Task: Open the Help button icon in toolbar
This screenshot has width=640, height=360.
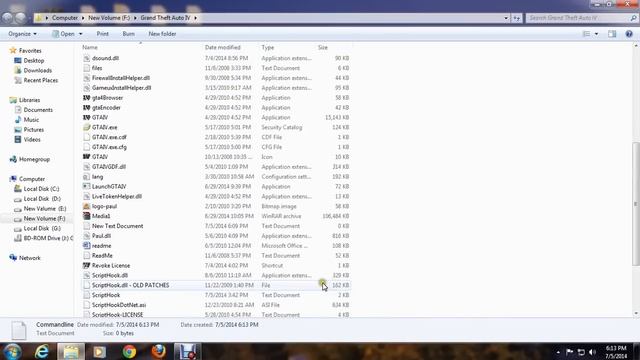Action: [x=629, y=34]
